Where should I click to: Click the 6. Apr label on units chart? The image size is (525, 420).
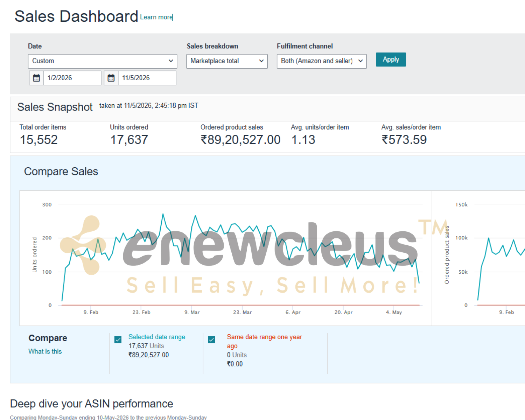pos(293,312)
